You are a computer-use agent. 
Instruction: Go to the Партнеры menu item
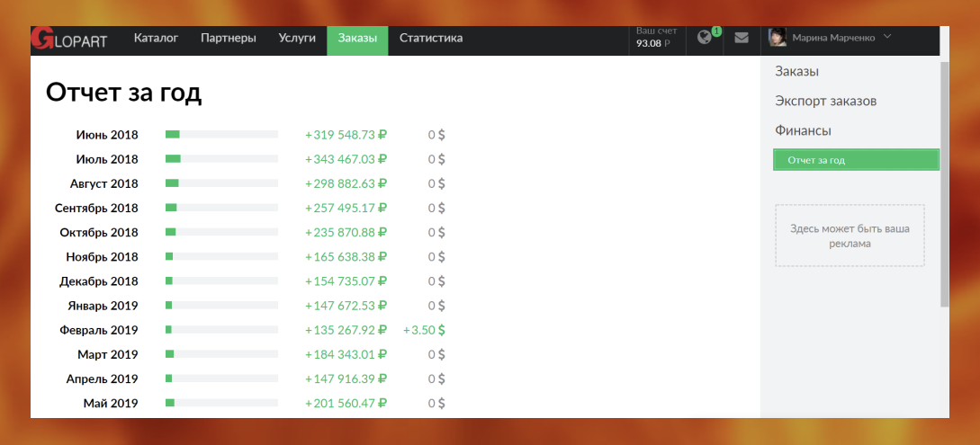[x=228, y=38]
